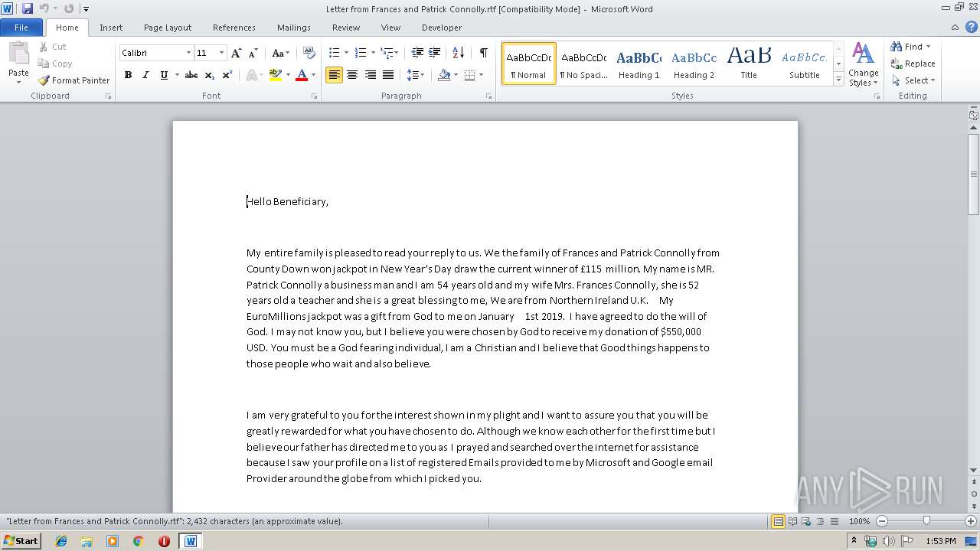Decrease paragraph indent
This screenshot has height=551, width=980.
417,53
